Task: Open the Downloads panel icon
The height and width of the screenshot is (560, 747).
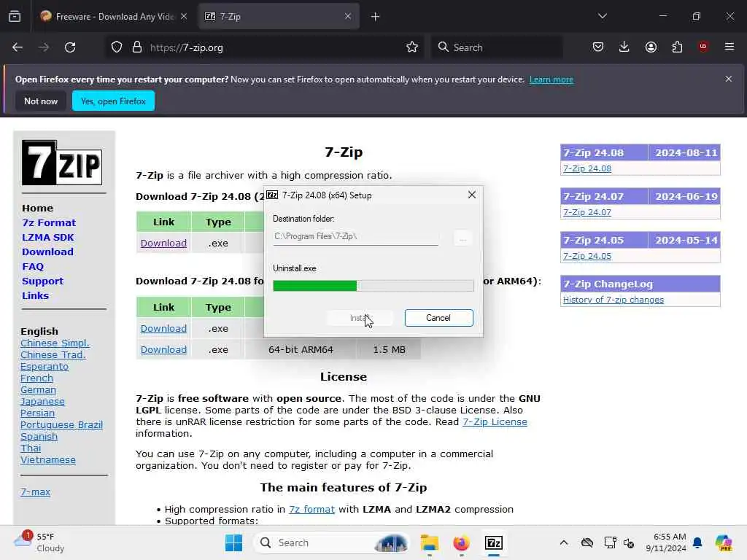Action: click(624, 47)
